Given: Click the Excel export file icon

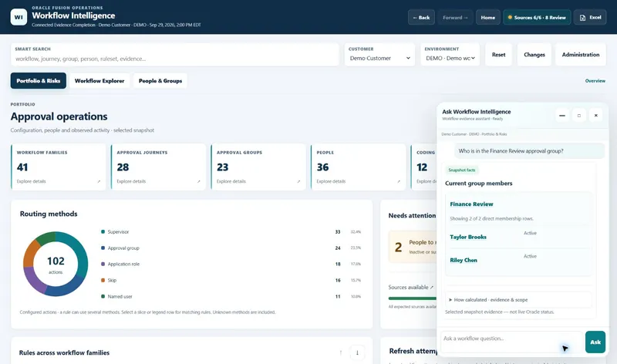Looking at the screenshot, I should 583,18.
